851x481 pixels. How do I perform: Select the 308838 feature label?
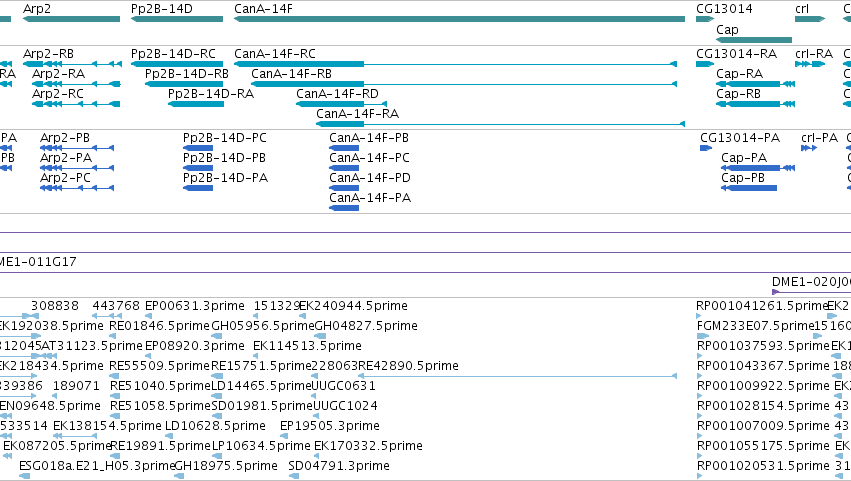point(55,306)
